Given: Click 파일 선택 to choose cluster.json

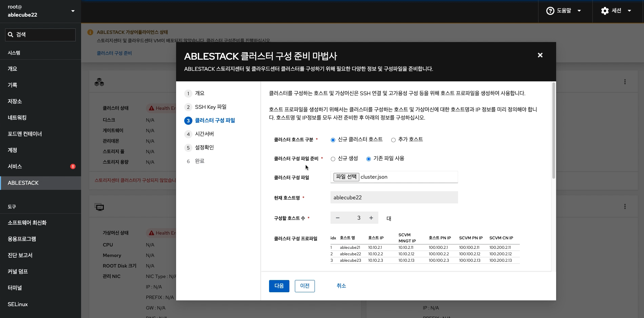Looking at the screenshot, I should pyautogui.click(x=345, y=177).
